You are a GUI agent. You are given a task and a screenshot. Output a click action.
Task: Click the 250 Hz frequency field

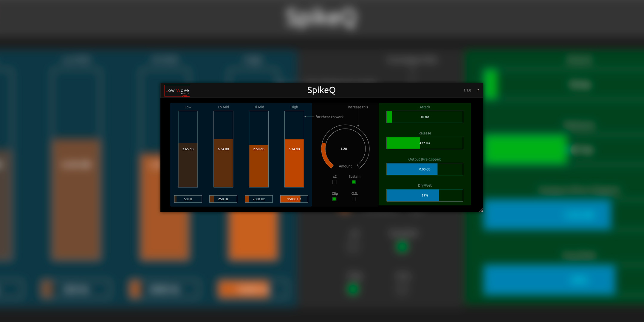pos(223,199)
